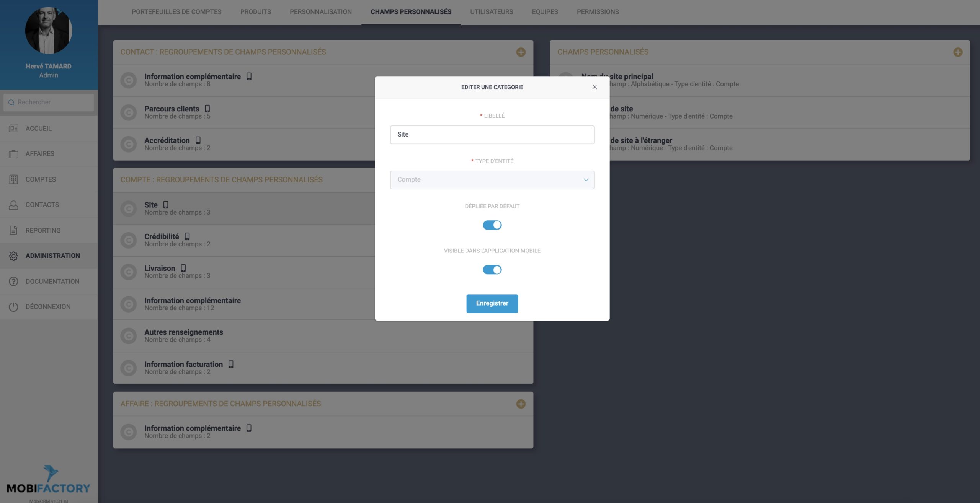The image size is (980, 503).
Task: Click the Comptes building icon
Action: [x=13, y=179]
